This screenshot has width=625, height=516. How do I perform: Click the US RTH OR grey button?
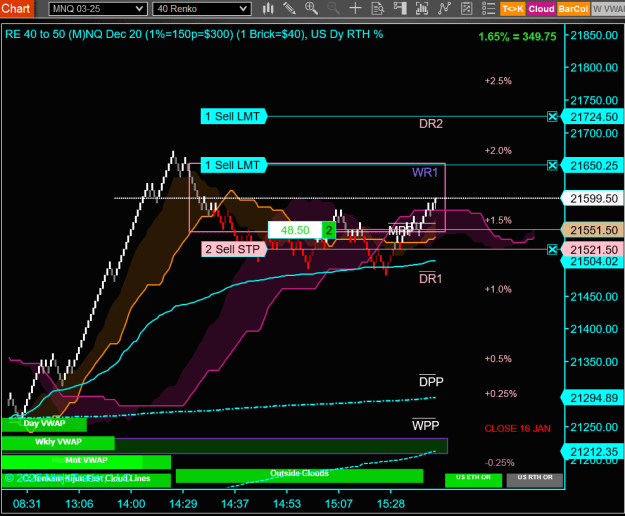535,480
